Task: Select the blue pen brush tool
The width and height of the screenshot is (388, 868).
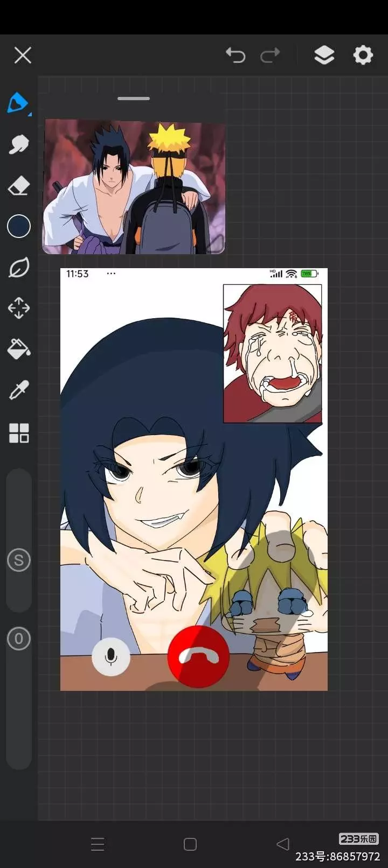Action: (x=18, y=103)
